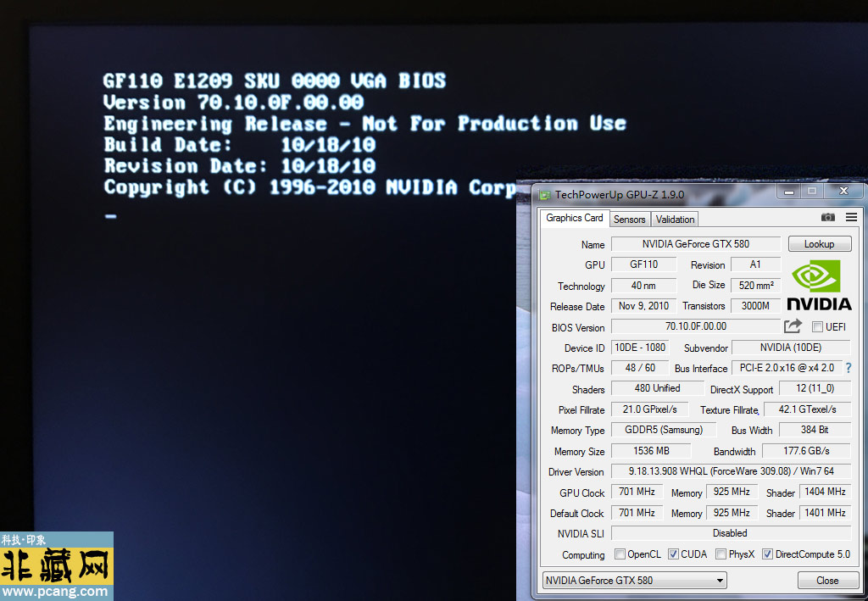868x601 pixels.
Task: Click the GPU-Z title bar app icon
Action: point(545,195)
